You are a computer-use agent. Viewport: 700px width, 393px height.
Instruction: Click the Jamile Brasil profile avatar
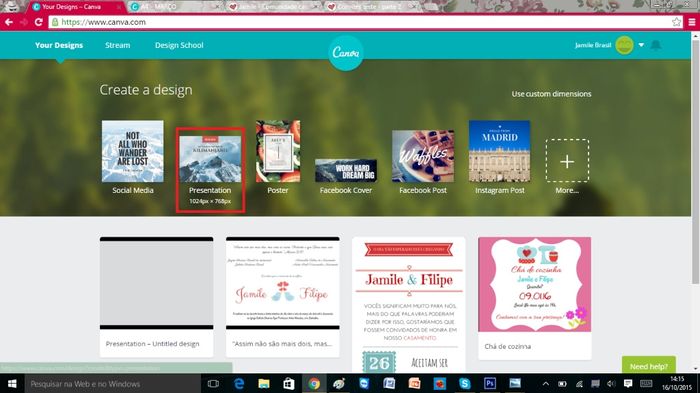(624, 45)
